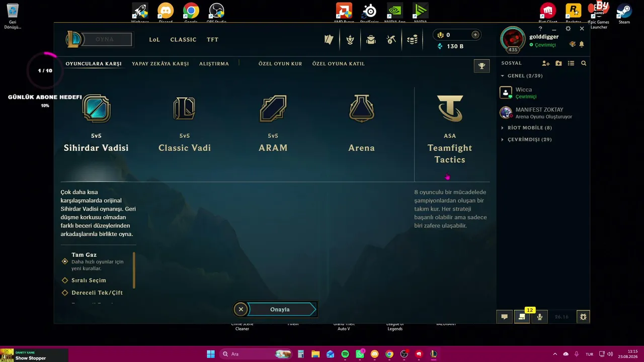The height and width of the screenshot is (362, 644).
Task: Open the client settings gear
Action: (568, 29)
